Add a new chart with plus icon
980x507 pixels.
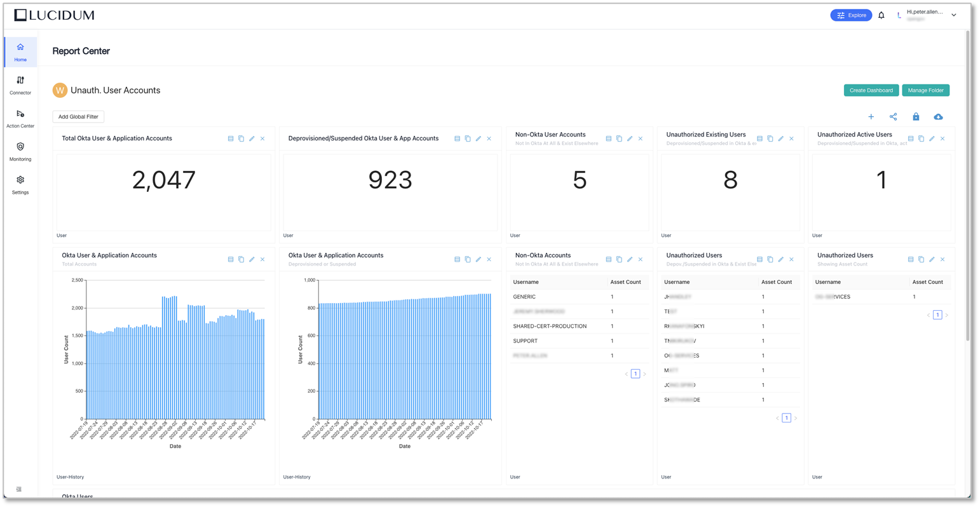871,117
